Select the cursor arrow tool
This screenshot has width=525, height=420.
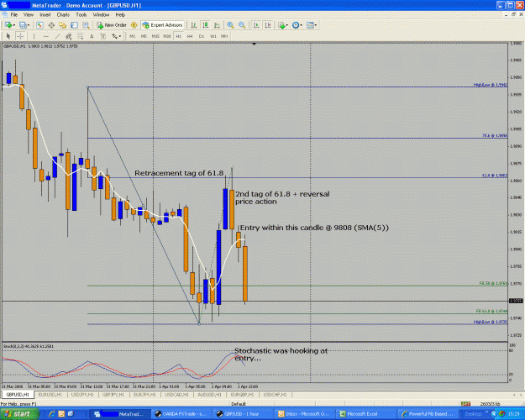(8, 36)
